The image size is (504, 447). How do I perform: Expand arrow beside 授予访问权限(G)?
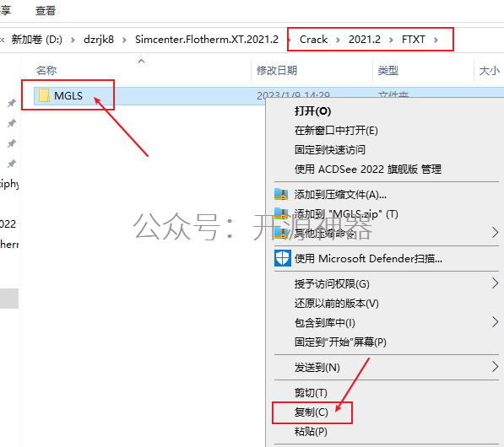click(x=496, y=283)
